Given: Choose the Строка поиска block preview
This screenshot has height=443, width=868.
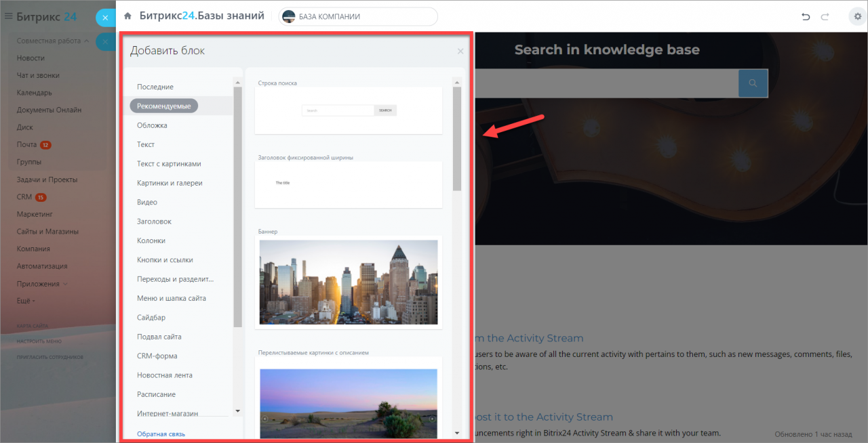Looking at the screenshot, I should coord(349,110).
